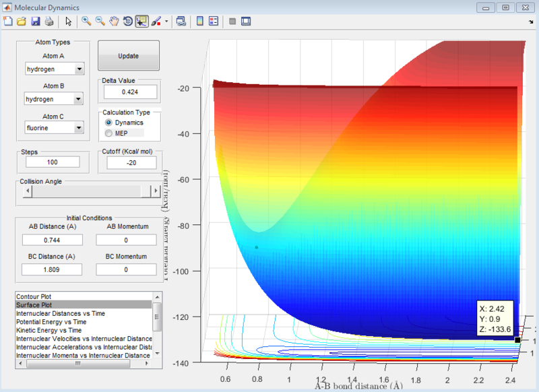Click the New Figure toolbar icon
539x392 pixels.
(x=8, y=22)
